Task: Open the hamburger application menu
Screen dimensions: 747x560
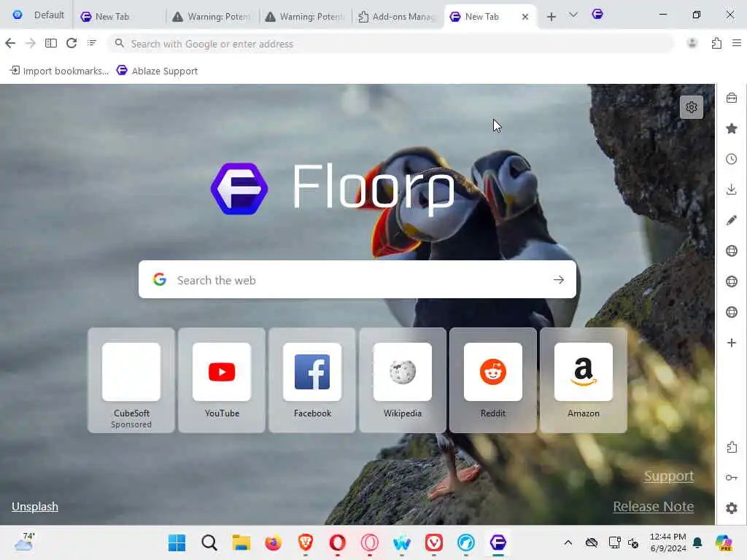Action: (737, 43)
